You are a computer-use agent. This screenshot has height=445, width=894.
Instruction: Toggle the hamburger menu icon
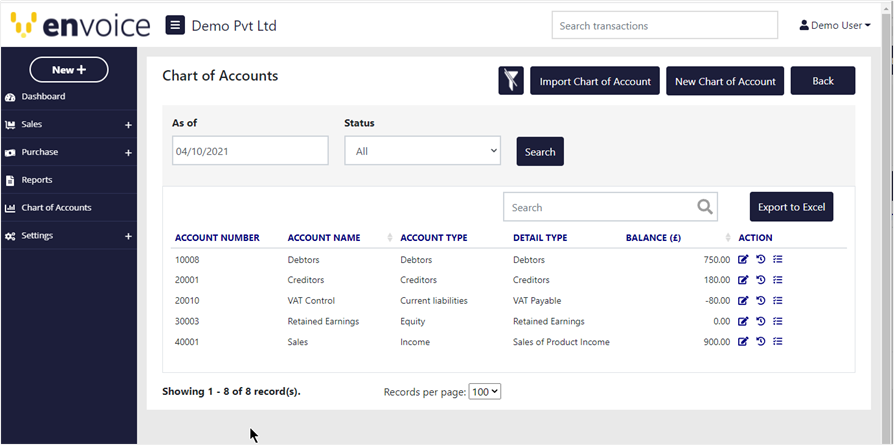[175, 25]
